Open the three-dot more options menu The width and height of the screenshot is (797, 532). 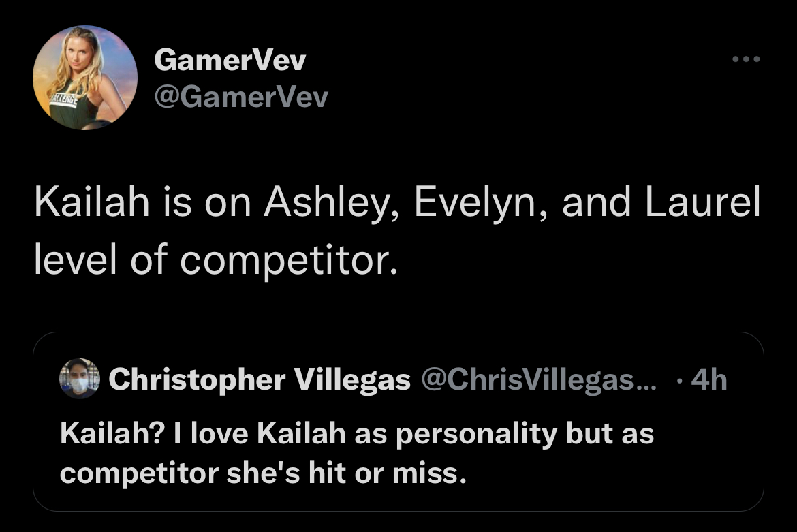[746, 59]
